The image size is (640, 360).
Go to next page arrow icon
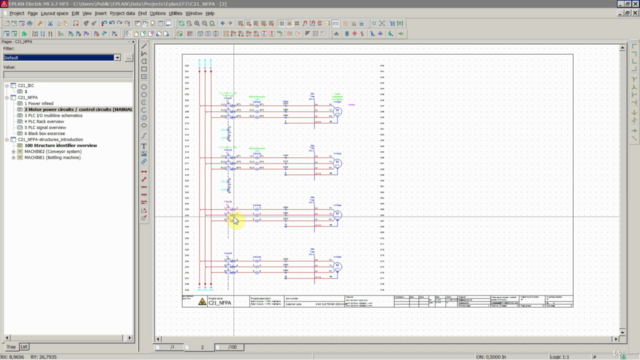[230, 24]
